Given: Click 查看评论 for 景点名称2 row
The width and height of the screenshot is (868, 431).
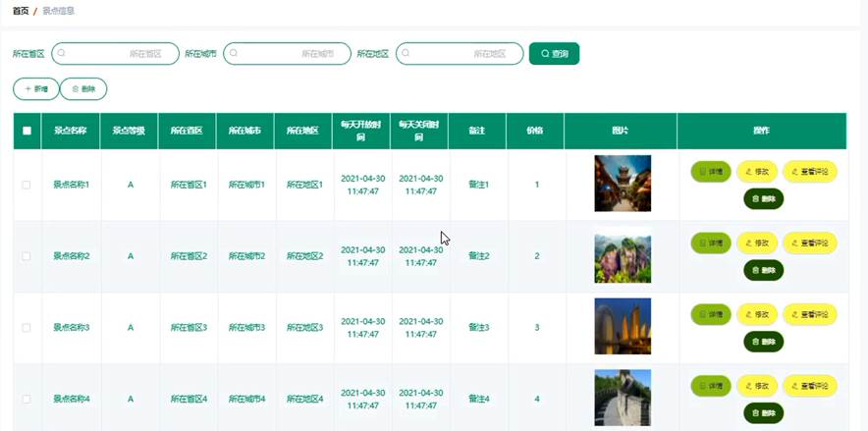Looking at the screenshot, I should [x=810, y=242].
